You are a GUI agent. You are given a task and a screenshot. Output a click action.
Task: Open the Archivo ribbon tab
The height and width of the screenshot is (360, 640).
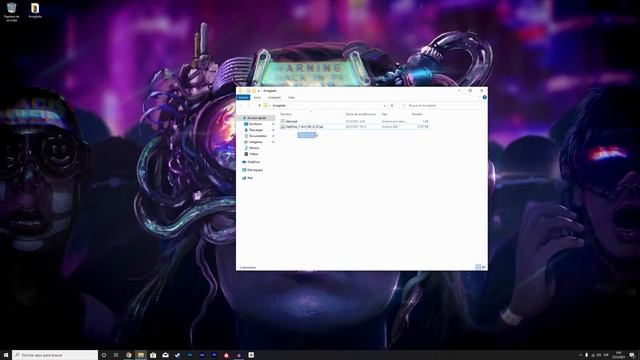point(243,98)
